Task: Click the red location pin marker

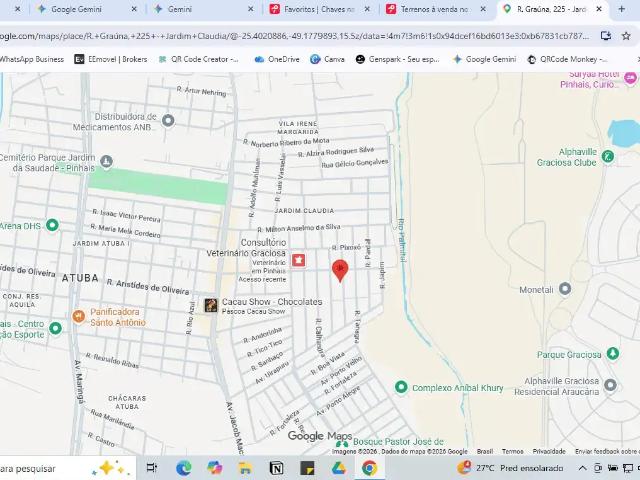Action: (x=340, y=270)
